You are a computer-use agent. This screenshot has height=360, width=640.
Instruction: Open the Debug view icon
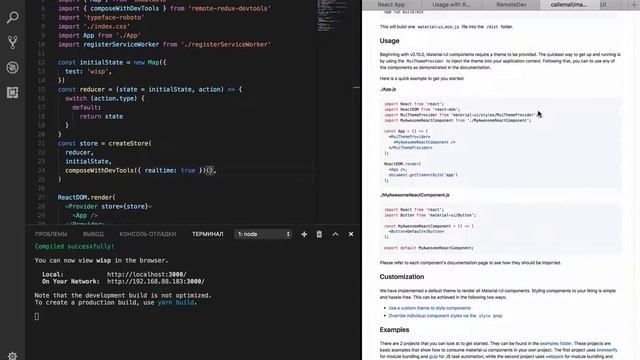coord(13,67)
